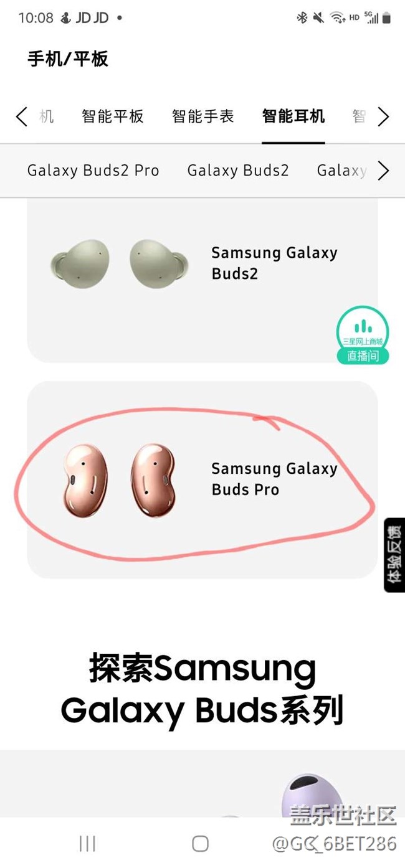Select the Galaxy Buds2 sub-tab
The width and height of the screenshot is (405, 868).
click(238, 171)
